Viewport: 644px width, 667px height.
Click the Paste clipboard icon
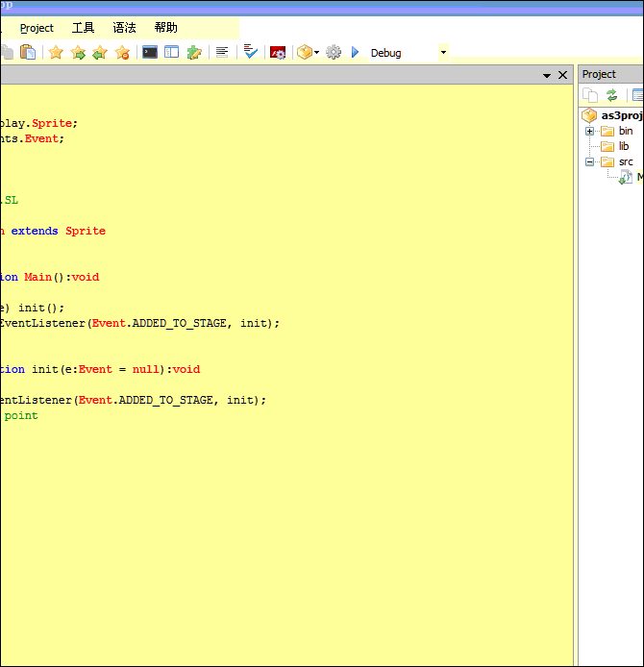28,53
